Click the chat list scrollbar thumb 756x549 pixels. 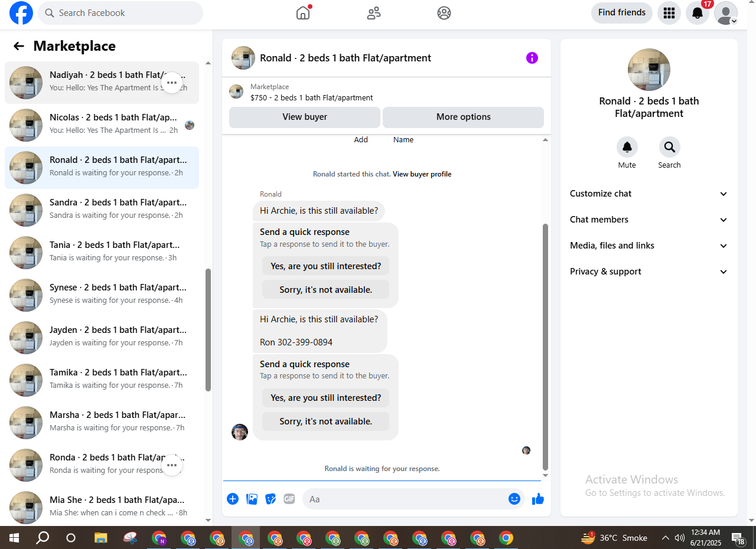pyautogui.click(x=208, y=329)
